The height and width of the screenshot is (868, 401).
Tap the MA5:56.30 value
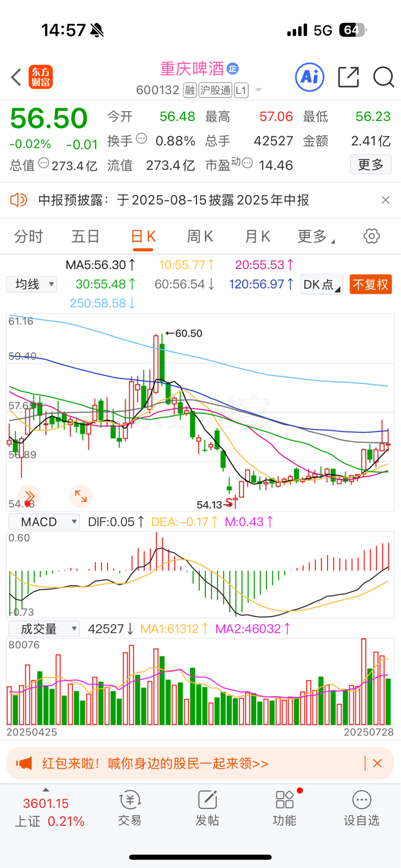(x=101, y=265)
